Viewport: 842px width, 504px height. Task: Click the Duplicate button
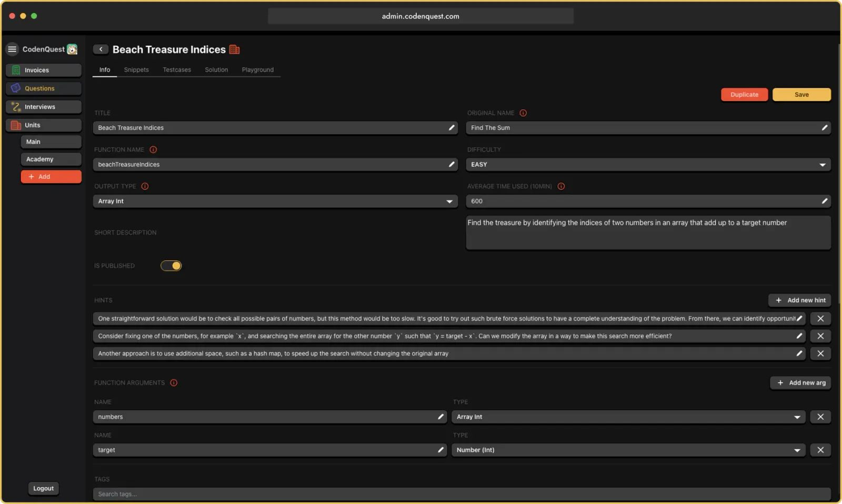[745, 95]
